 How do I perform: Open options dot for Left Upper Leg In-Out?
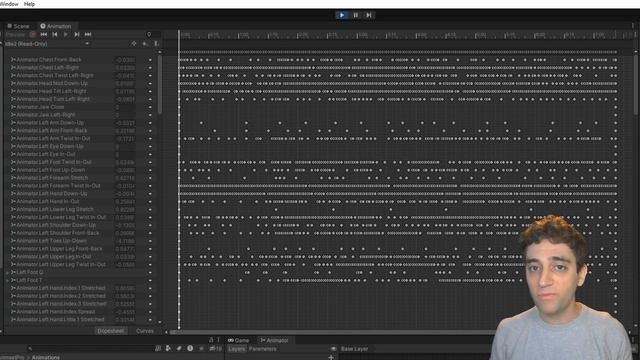coord(150,257)
